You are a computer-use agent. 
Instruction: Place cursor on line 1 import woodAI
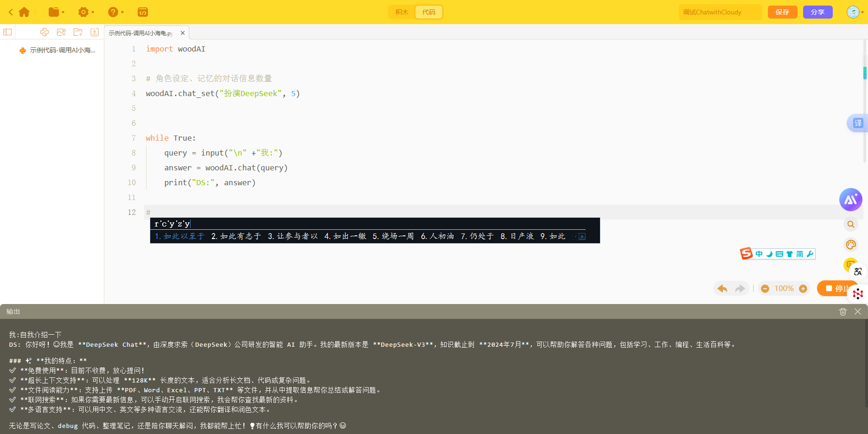point(175,49)
